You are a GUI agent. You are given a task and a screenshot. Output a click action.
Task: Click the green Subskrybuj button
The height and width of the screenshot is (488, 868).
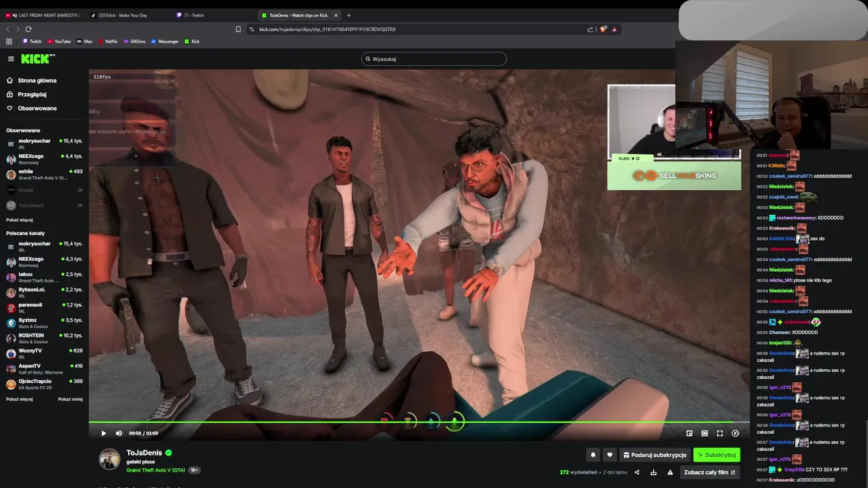click(x=717, y=455)
